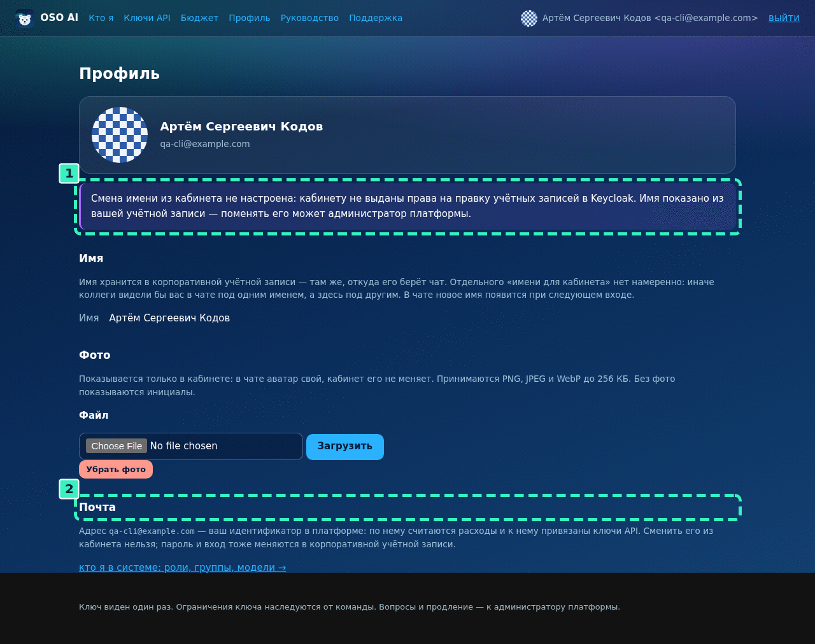
Task: Click the Убрать фото button
Action: [x=116, y=470]
